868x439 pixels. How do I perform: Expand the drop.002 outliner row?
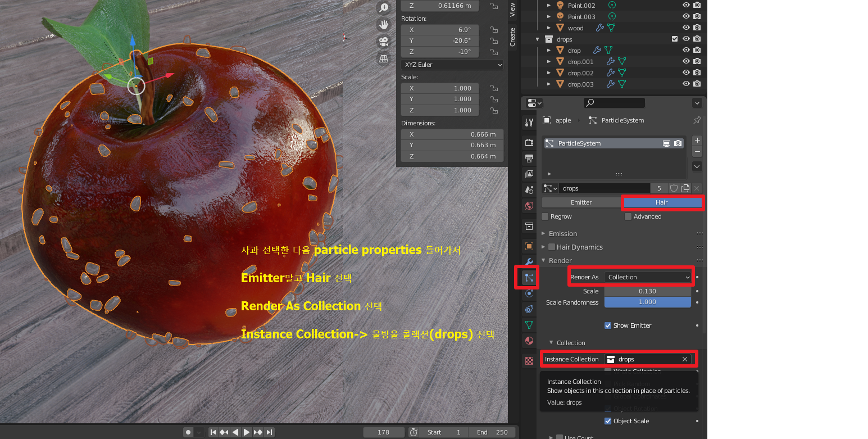pyautogui.click(x=549, y=73)
